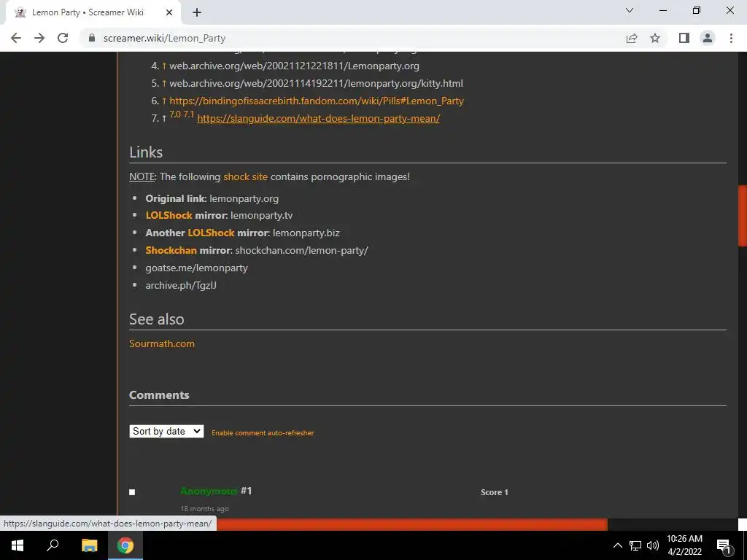Screen dimensions: 747x560
Task: Click the padlock site info icon
Action: coord(92,38)
